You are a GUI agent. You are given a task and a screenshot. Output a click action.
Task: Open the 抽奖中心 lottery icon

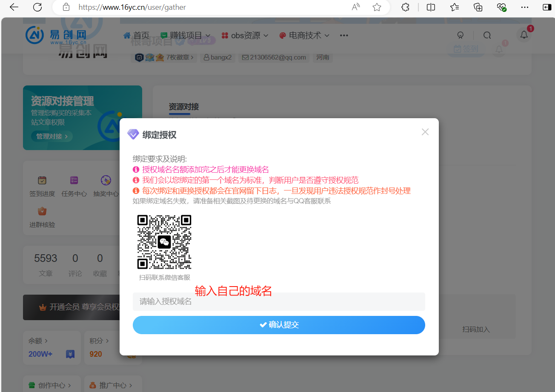coord(106,181)
